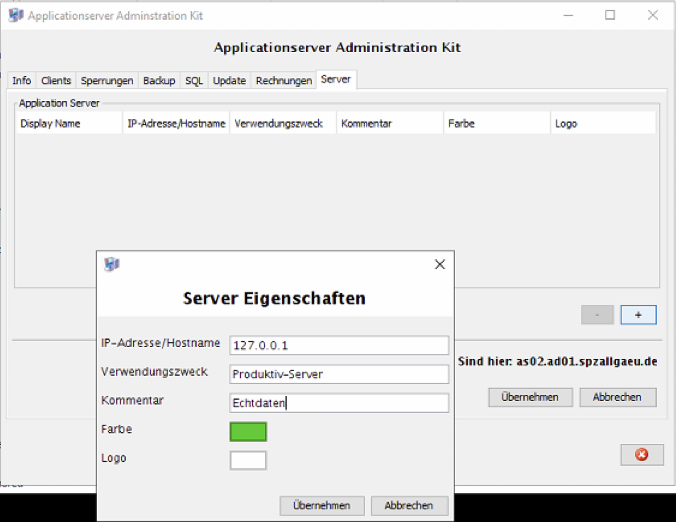Click the Verwendungszweck column header
This screenshot has height=522, width=676.
tap(283, 124)
